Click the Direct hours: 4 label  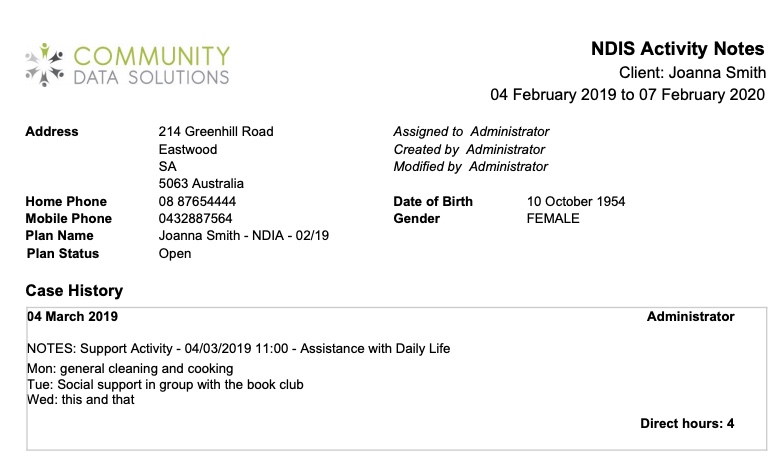(687, 424)
